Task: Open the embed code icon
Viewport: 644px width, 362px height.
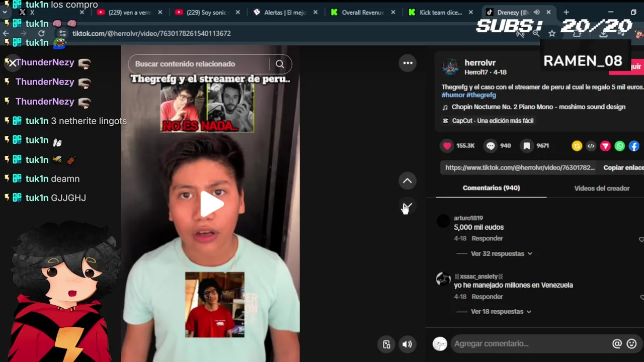Action: pyautogui.click(x=591, y=146)
